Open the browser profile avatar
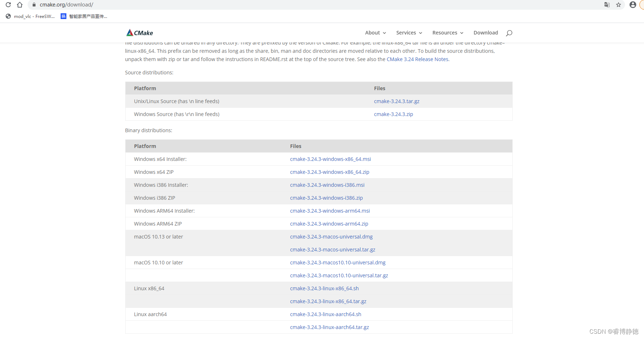Screen dimensions: 644x338 point(633,5)
